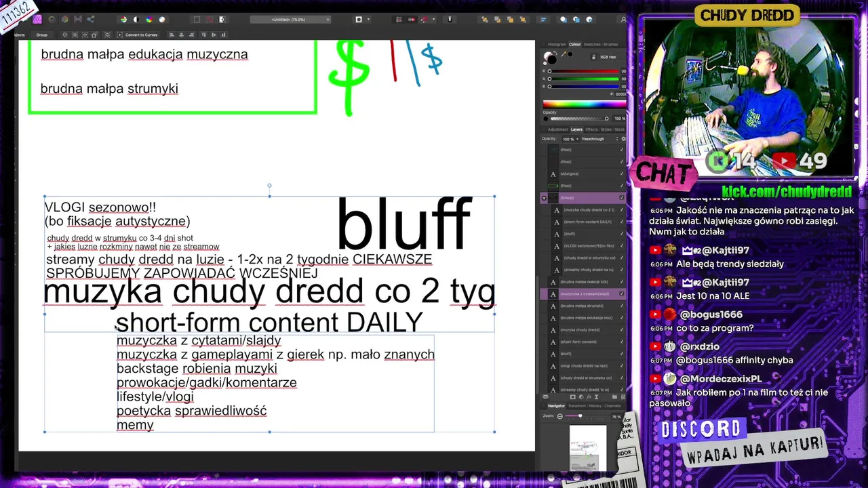
Task: Click the Adjustments icon below the layers
Action: pyautogui.click(x=581, y=397)
